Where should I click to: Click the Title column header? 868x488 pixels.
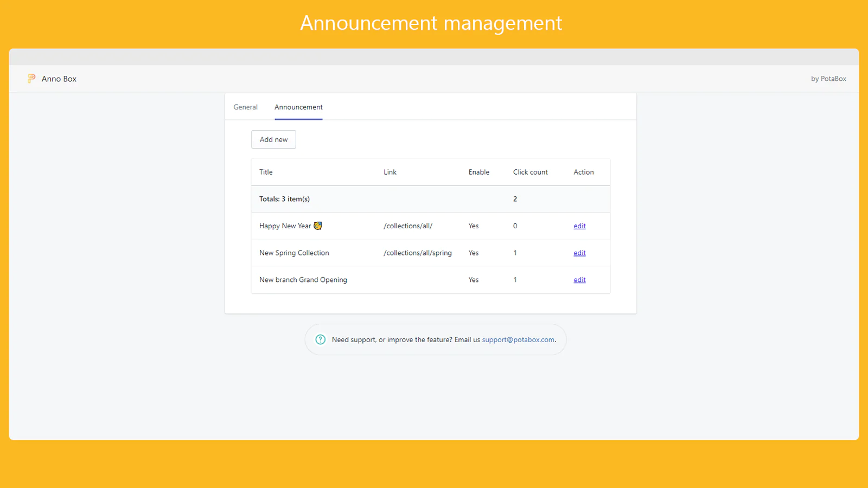click(266, 172)
